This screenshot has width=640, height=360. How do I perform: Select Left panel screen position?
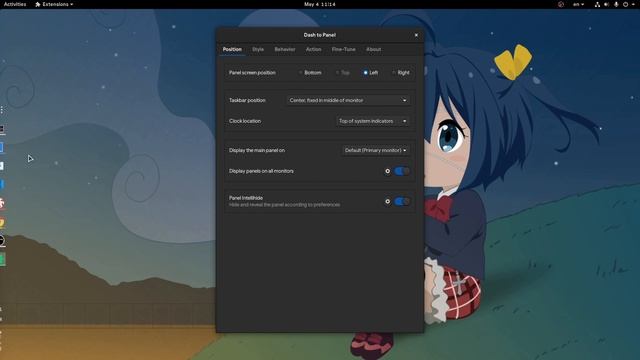pos(371,73)
